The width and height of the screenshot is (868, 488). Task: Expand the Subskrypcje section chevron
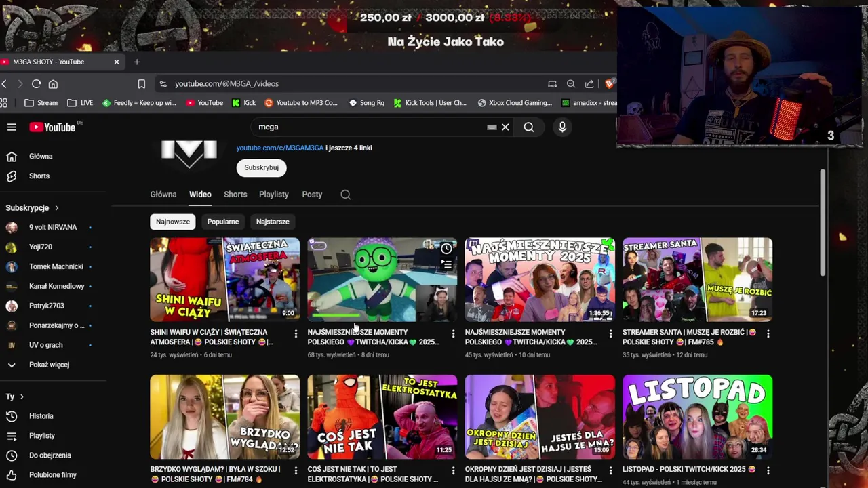coord(57,208)
